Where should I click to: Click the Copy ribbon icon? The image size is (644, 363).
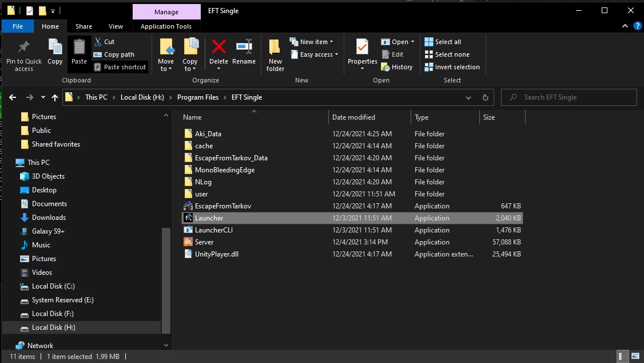(x=55, y=47)
